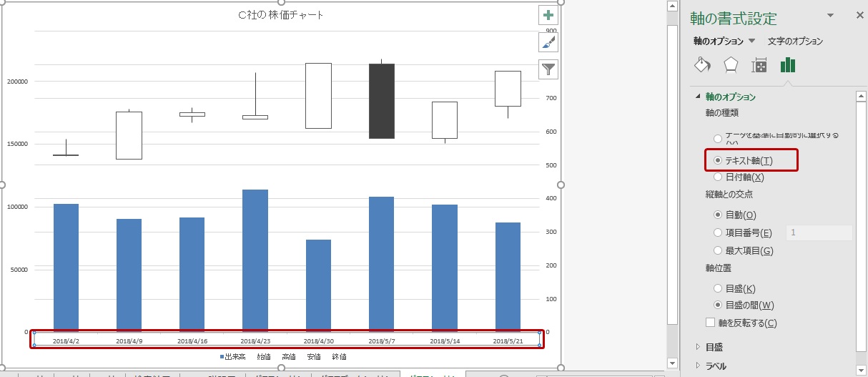Open the 軸のオプション dropdown arrow
The height and width of the screenshot is (377, 868).
coord(751,41)
